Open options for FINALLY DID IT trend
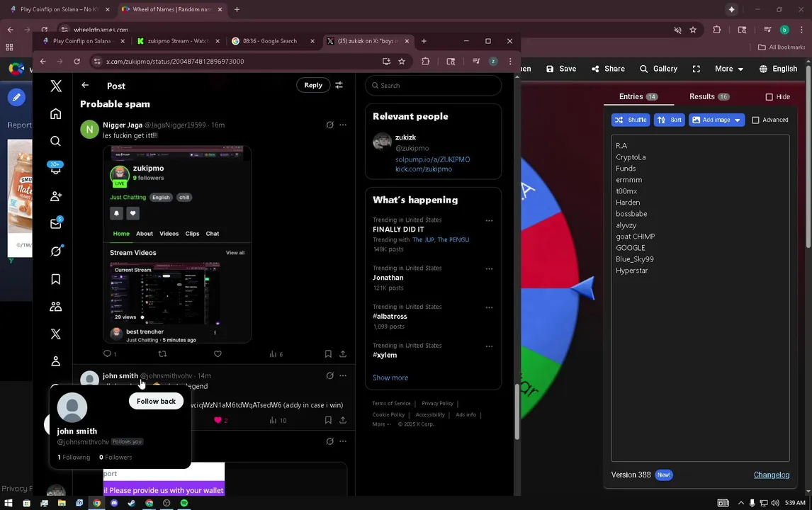This screenshot has width=812, height=510. [489, 220]
